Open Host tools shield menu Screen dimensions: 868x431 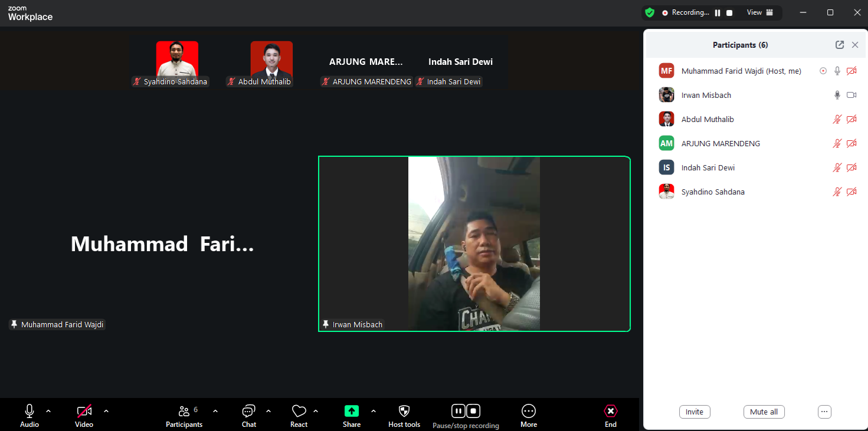coord(404,415)
